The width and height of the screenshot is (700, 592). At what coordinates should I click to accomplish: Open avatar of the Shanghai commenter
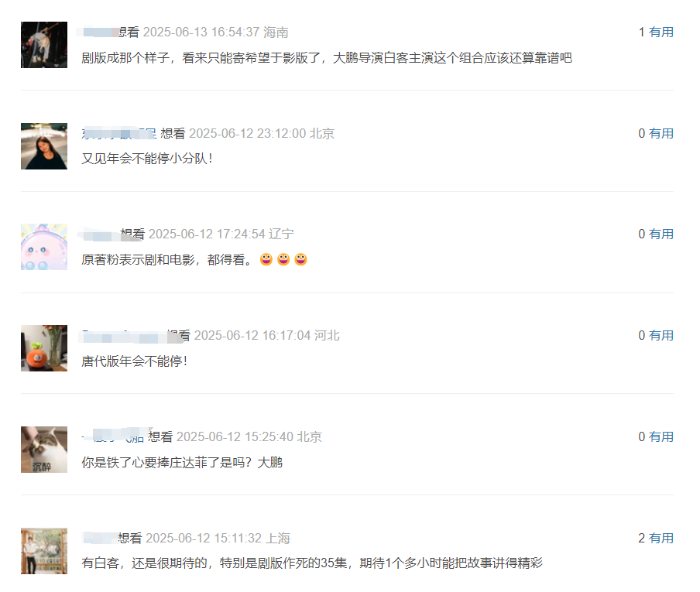(43, 551)
